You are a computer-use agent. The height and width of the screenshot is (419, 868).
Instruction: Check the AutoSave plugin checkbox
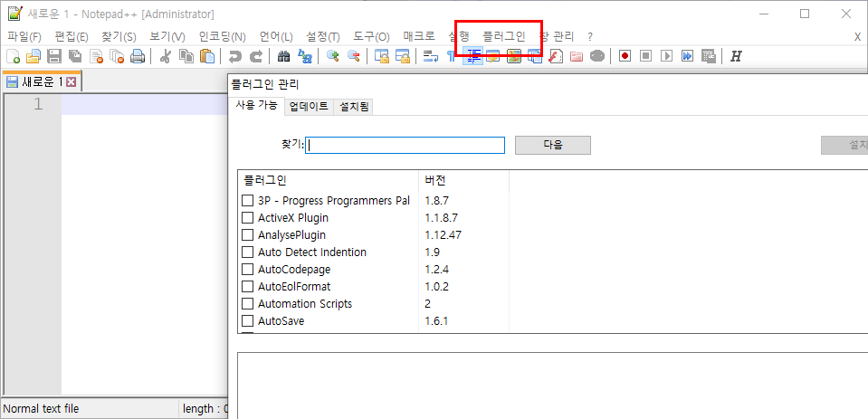coord(247,321)
